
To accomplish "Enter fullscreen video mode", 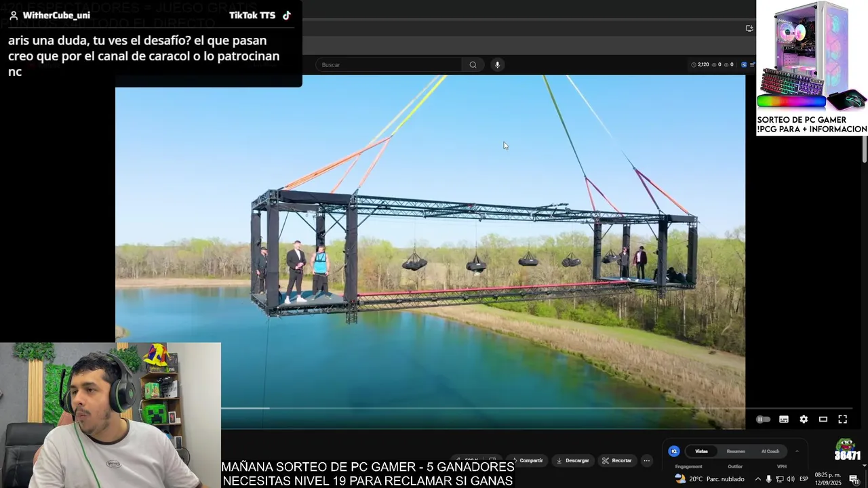I will [843, 420].
